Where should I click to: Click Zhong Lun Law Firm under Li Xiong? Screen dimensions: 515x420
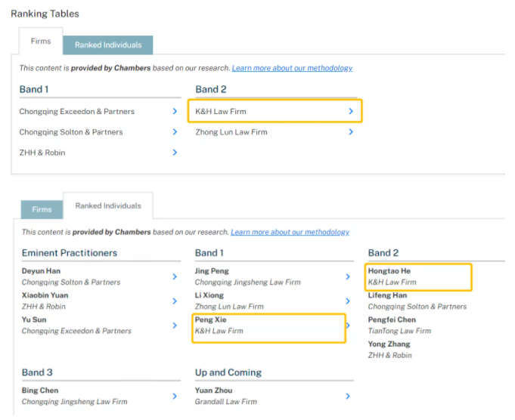pyautogui.click(x=229, y=307)
